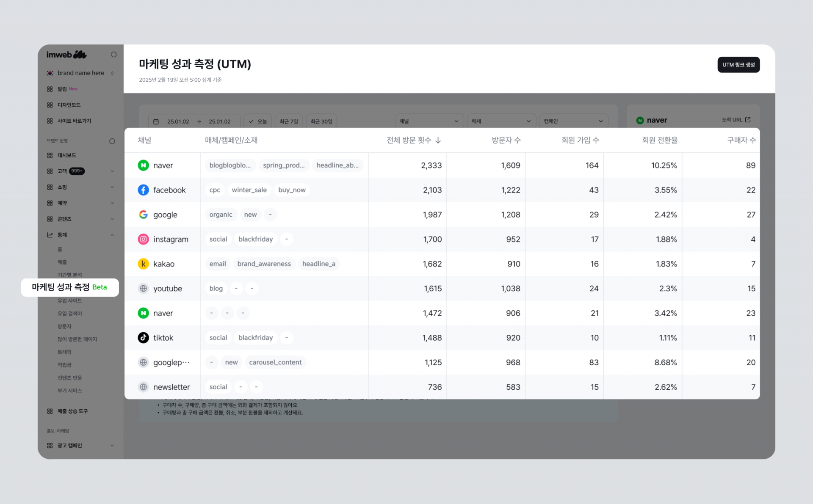Click the blogblogblo... tag in naver row
Screen dimensions: 813x504
[230, 165]
